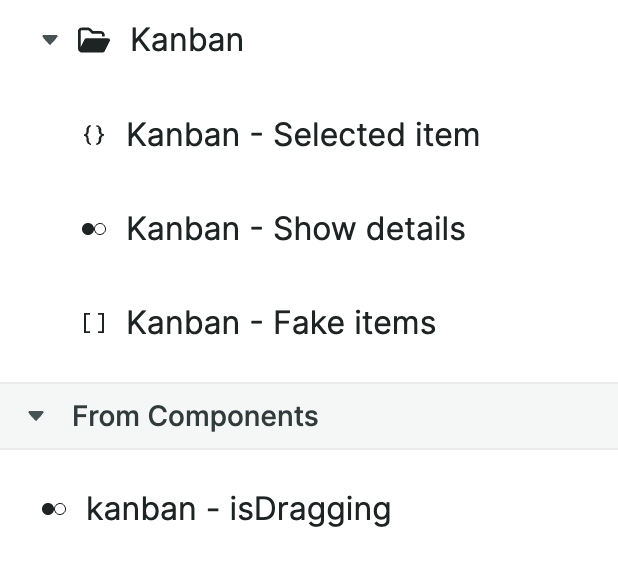
Task: Click the boolean icon for Show details
Action: [x=93, y=230]
